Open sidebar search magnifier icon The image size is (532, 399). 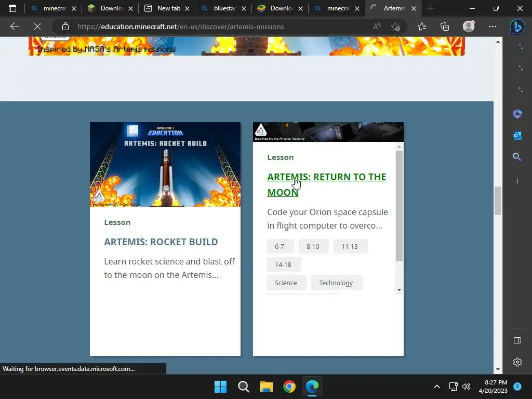[x=517, y=157]
